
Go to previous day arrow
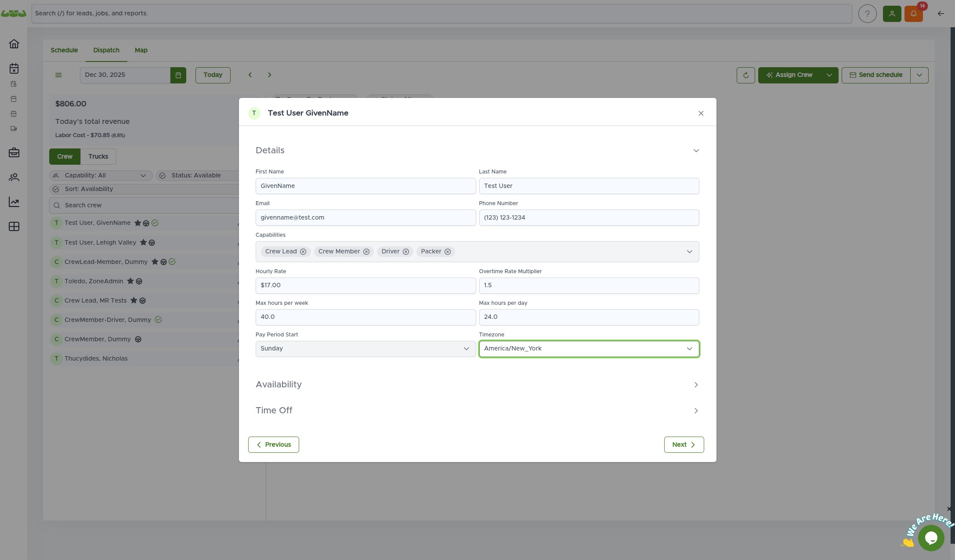pyautogui.click(x=250, y=75)
